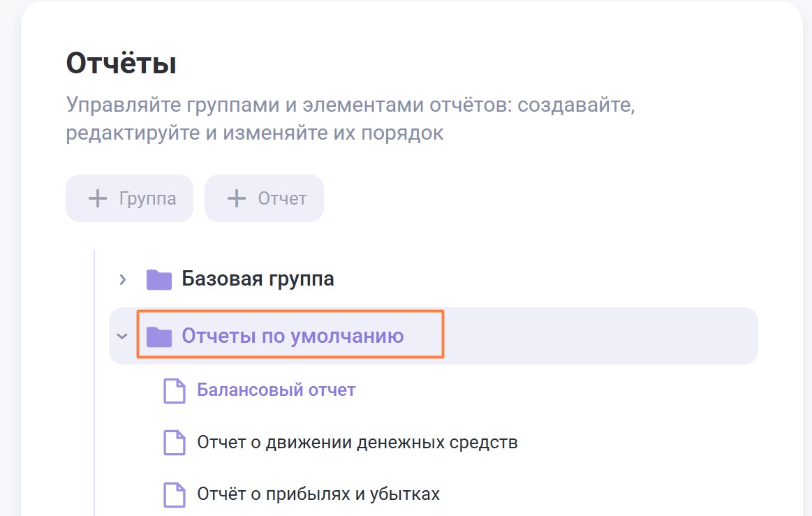
Task: Click document icon beside Отчёт о прибылях и убытках
Action: click(x=175, y=495)
